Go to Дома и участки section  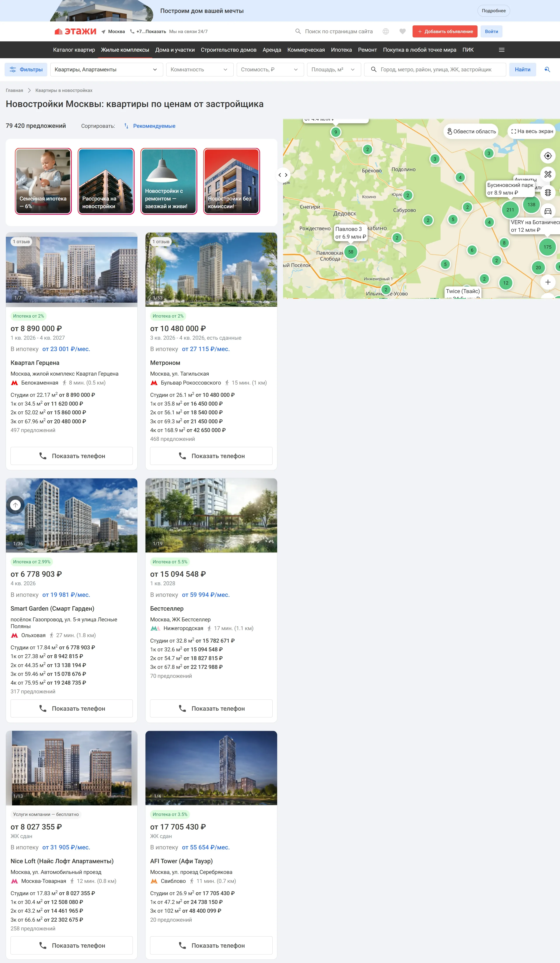(175, 50)
